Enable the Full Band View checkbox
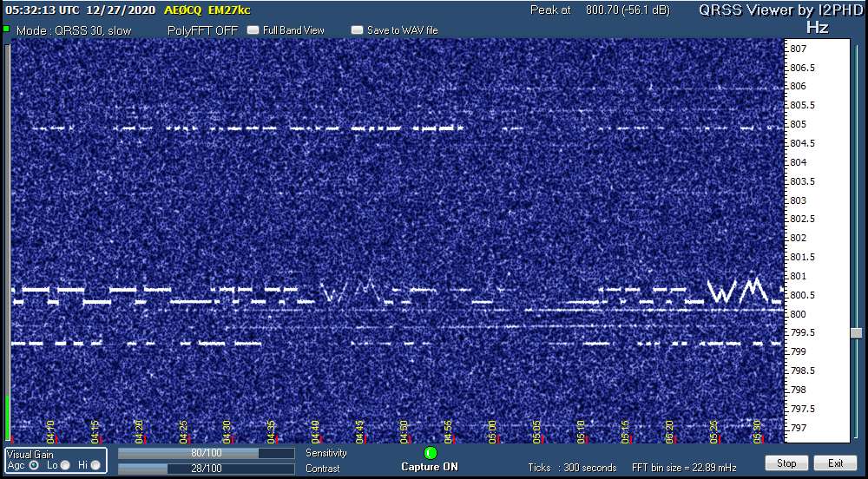This screenshot has width=868, height=479. click(x=253, y=30)
